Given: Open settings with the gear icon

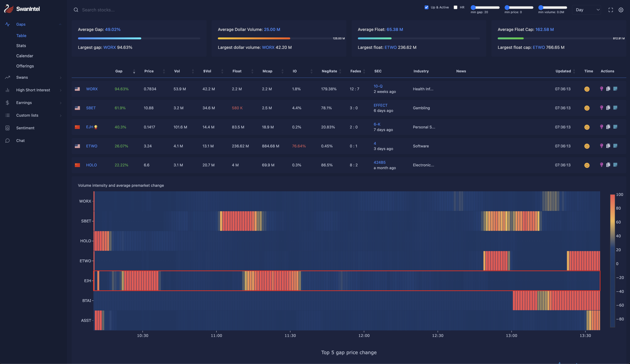Looking at the screenshot, I should click(621, 10).
